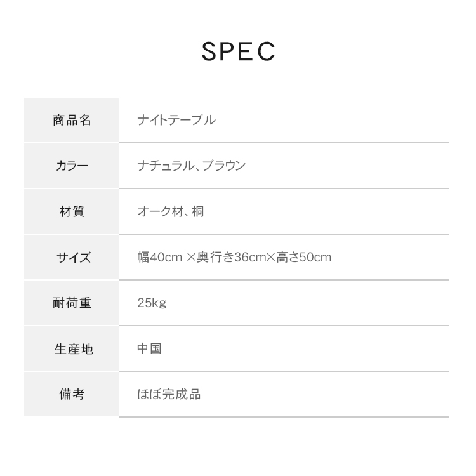Click the 奥行き36cm depth value
Screen dimensions: 476x476
[231, 257]
